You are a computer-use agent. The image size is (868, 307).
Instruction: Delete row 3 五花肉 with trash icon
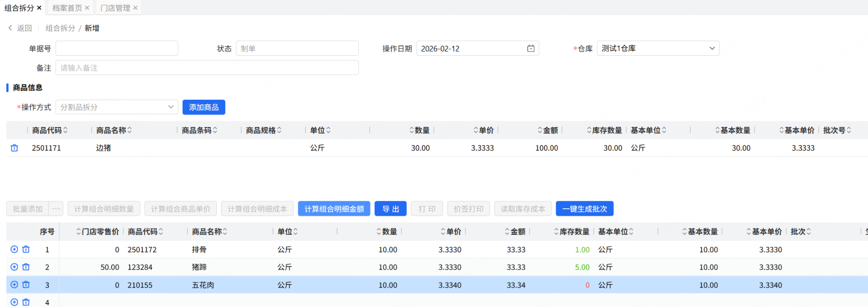click(26, 285)
